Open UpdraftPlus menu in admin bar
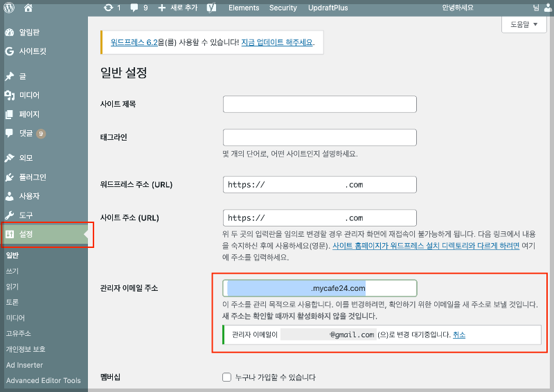 (x=328, y=8)
